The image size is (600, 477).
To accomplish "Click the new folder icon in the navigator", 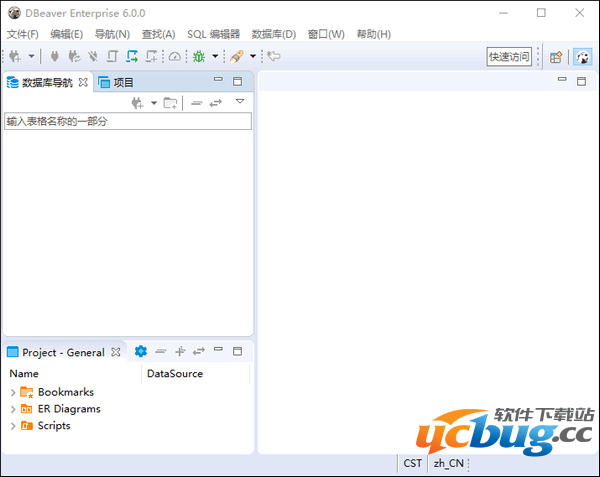I will point(170,103).
